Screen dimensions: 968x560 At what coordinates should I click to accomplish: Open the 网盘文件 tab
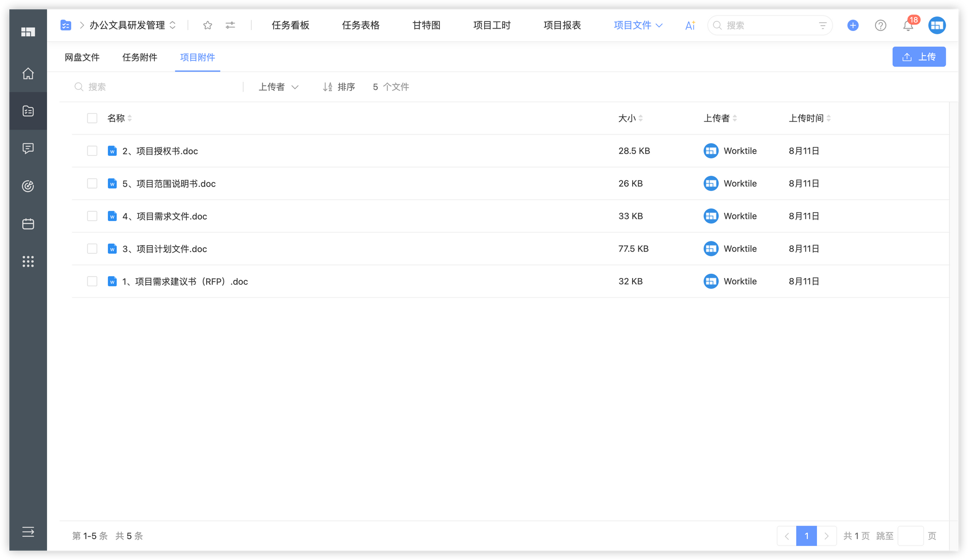click(81, 57)
